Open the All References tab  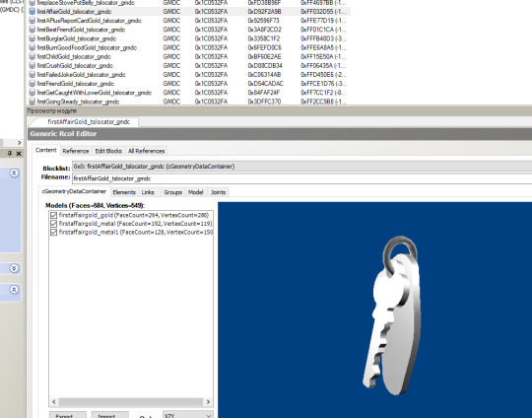click(146, 151)
